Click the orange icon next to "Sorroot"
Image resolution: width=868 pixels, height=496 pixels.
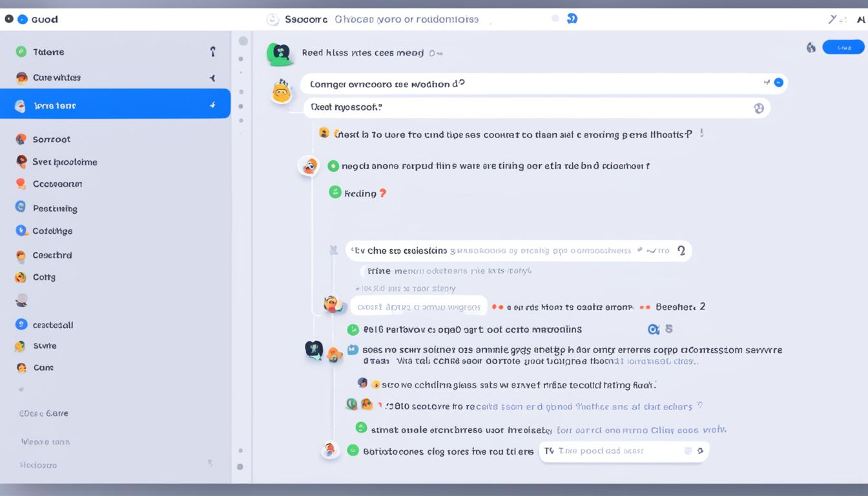click(x=21, y=139)
